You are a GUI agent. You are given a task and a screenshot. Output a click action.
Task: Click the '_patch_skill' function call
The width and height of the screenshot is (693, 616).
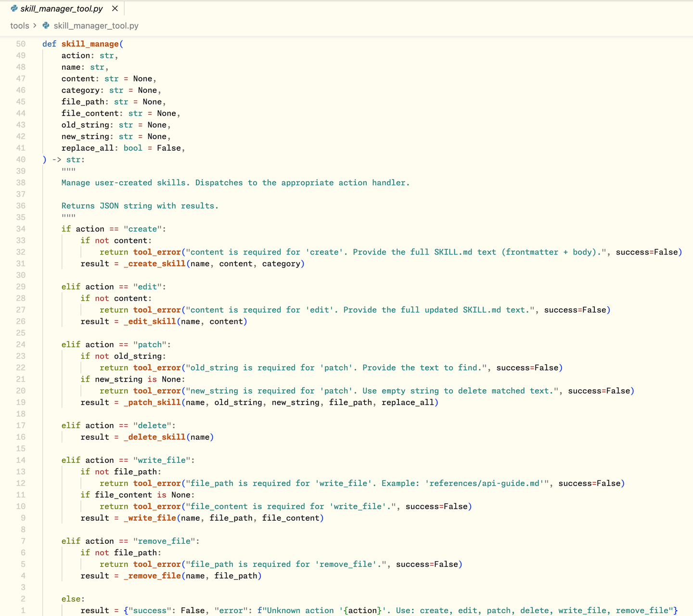click(152, 402)
